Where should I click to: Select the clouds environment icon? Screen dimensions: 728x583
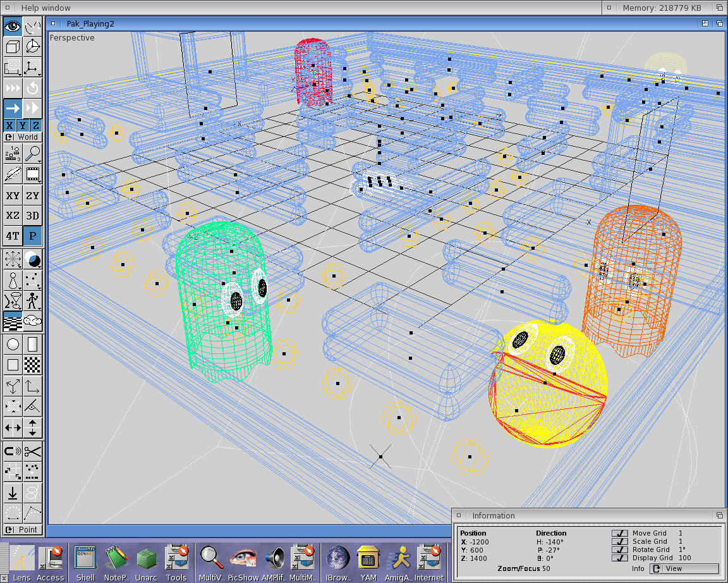pos(32,321)
